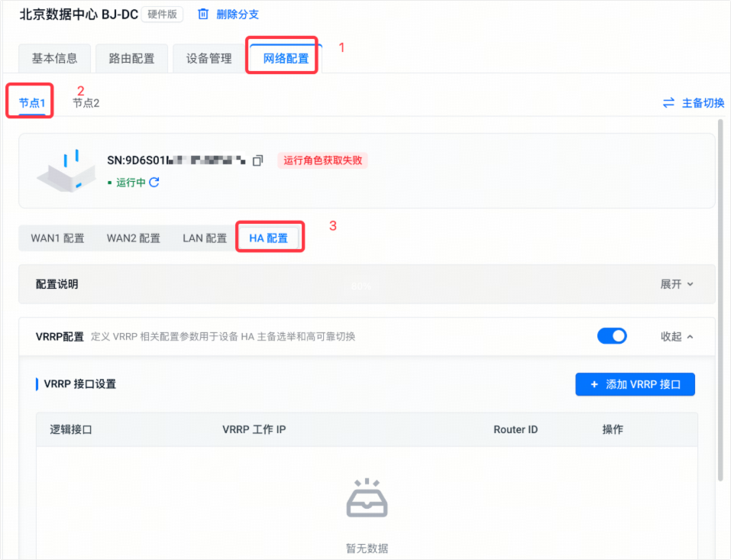Switch to the 路由配置 tab

(x=131, y=58)
